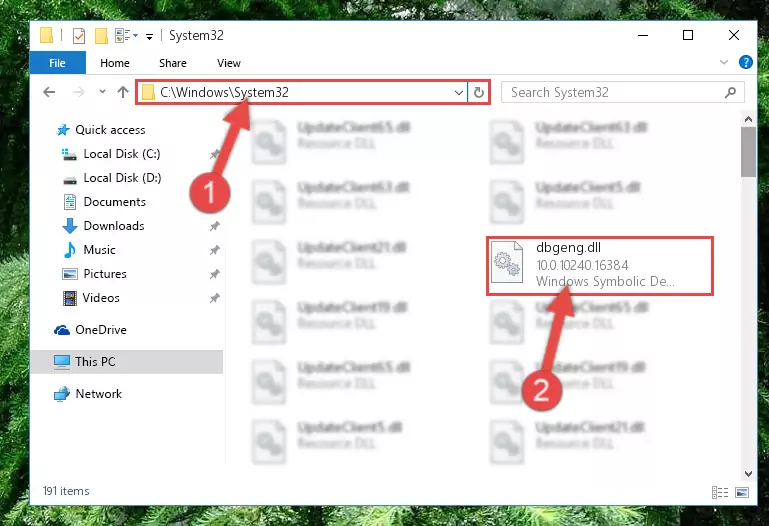Image resolution: width=769 pixels, height=526 pixels.
Task: Click the vertical scrollbar thumb
Action: [x=748, y=152]
